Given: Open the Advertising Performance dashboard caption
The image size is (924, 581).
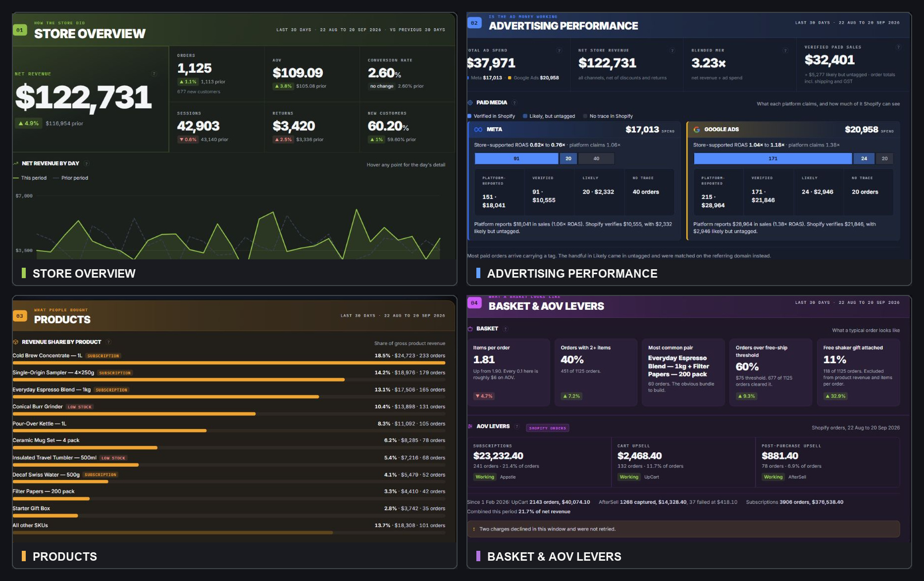Looking at the screenshot, I should pyautogui.click(x=572, y=274).
